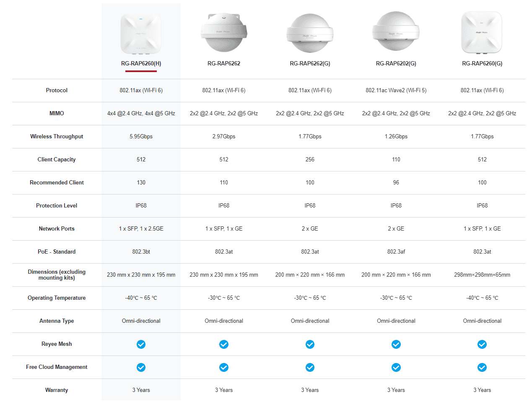The height and width of the screenshot is (402, 532).
Task: Open the RG-RAP6202(G) product image
Action: (x=396, y=31)
